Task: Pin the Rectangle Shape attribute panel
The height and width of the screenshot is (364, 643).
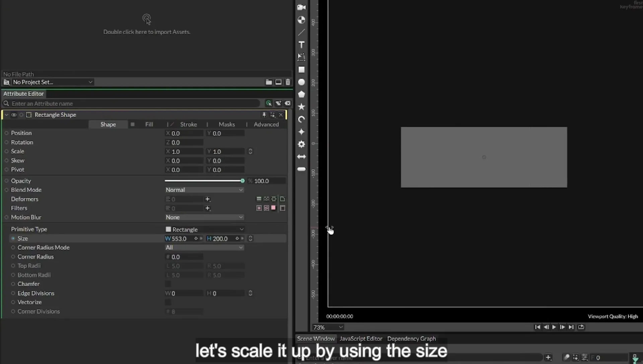Action: click(x=264, y=115)
